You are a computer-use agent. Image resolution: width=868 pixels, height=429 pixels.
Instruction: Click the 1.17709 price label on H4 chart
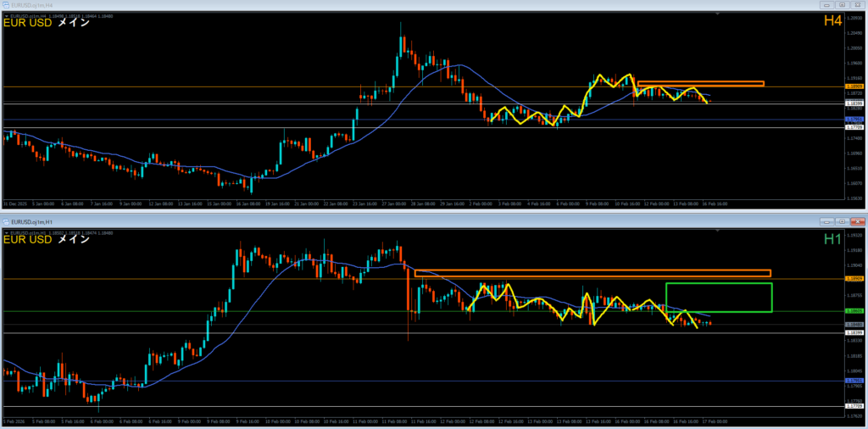point(854,127)
